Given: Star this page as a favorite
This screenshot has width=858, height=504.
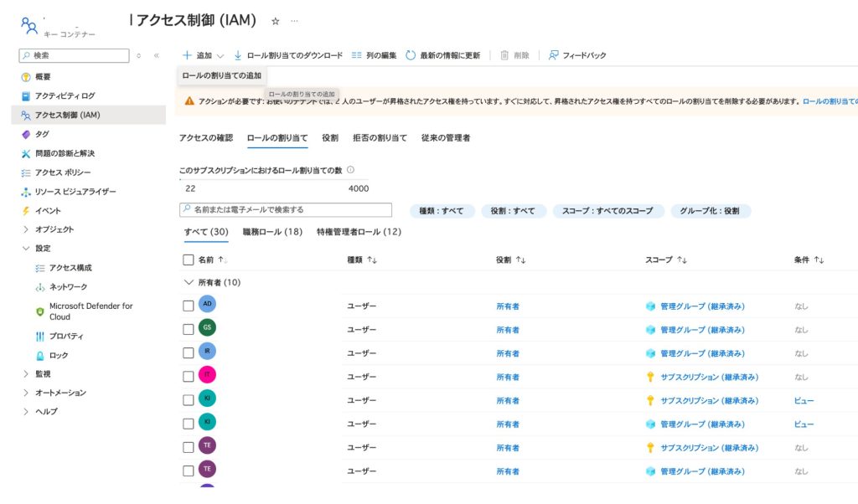Looking at the screenshot, I should tap(276, 21).
